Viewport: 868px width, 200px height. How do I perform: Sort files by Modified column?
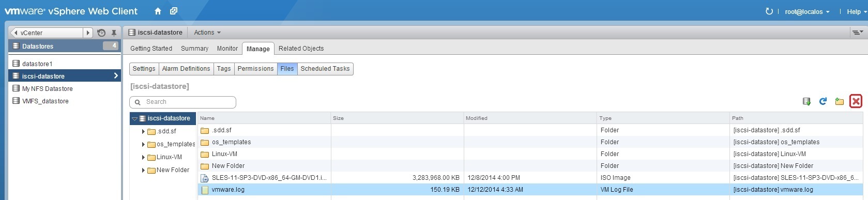[530, 118]
